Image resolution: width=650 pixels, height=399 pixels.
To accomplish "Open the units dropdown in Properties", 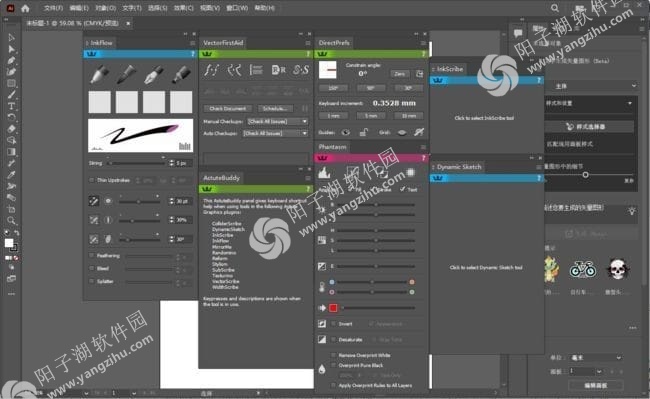I will point(596,358).
